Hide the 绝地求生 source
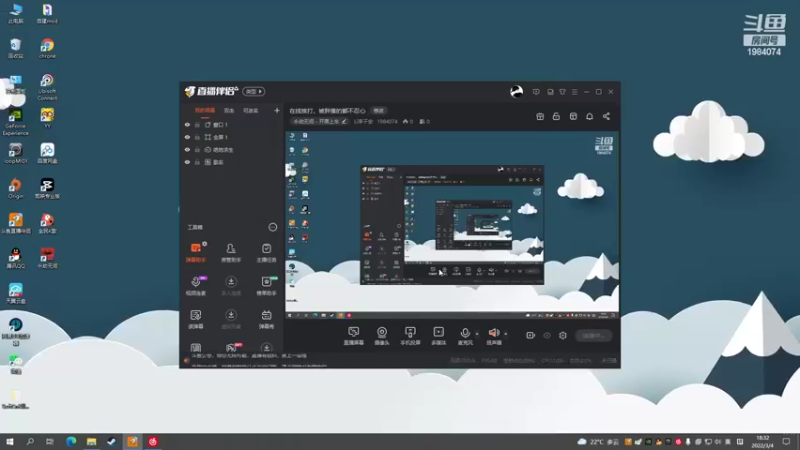Screen dimensions: 800x450 click(x=187, y=150)
